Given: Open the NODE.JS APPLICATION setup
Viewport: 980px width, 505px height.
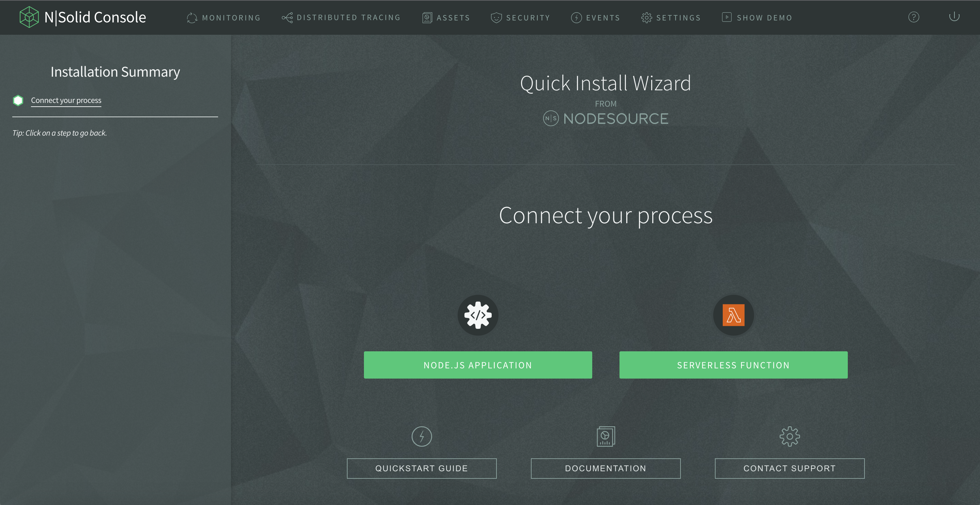Looking at the screenshot, I should [x=478, y=365].
